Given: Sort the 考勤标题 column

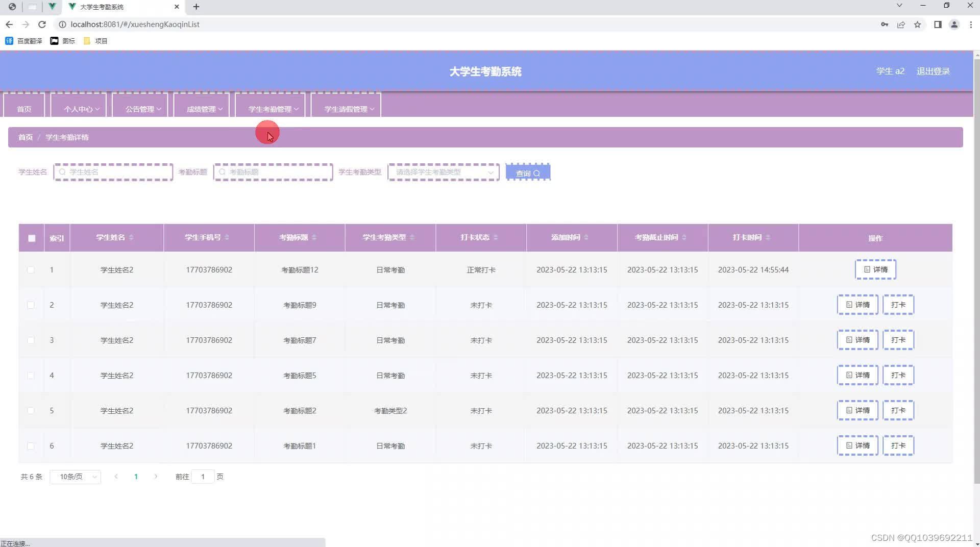Looking at the screenshot, I should (314, 237).
